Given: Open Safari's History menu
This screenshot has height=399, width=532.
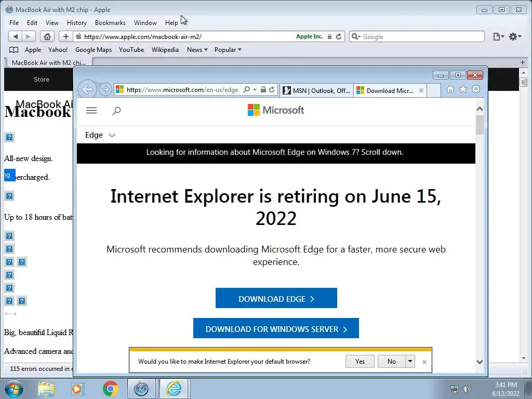Looking at the screenshot, I should click(77, 23).
